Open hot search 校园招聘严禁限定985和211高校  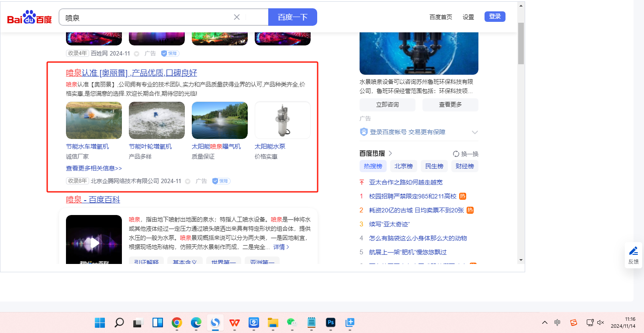point(413,196)
